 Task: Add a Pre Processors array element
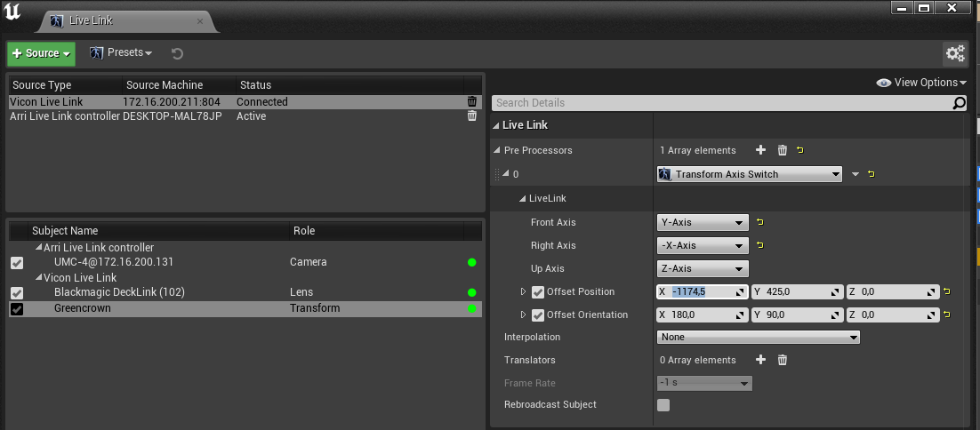click(760, 150)
